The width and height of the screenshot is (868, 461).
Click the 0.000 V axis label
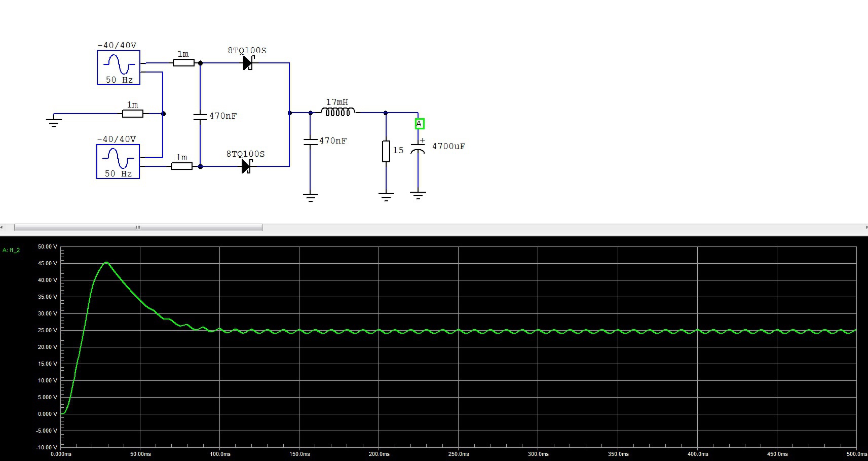coord(48,414)
